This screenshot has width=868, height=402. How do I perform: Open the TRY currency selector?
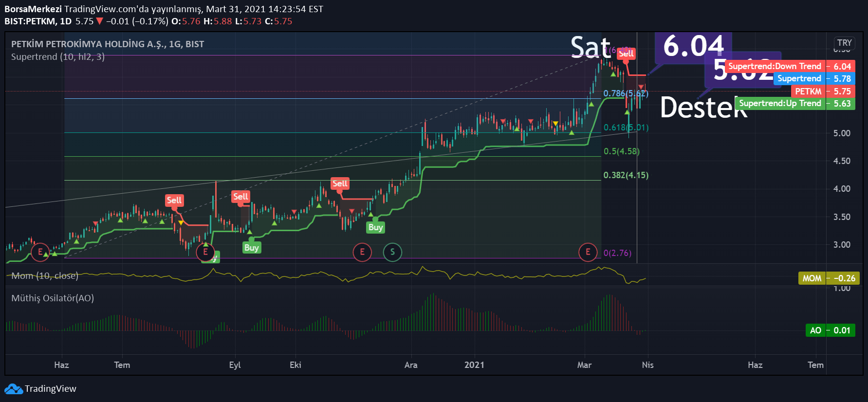coord(845,43)
